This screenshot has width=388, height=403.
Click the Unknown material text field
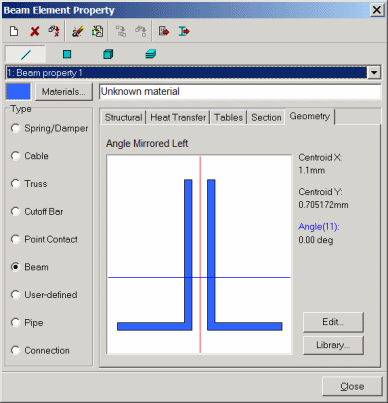coord(240,92)
